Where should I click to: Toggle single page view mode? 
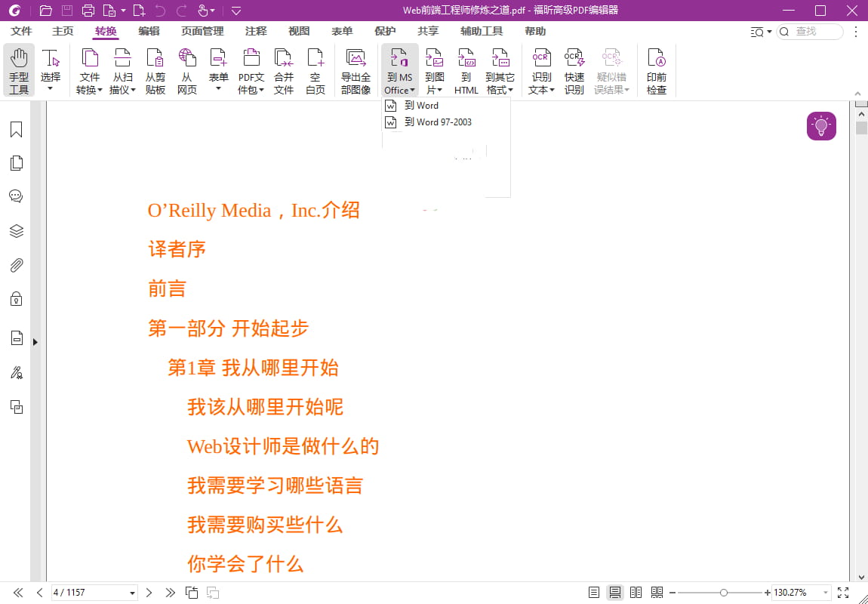(594, 593)
